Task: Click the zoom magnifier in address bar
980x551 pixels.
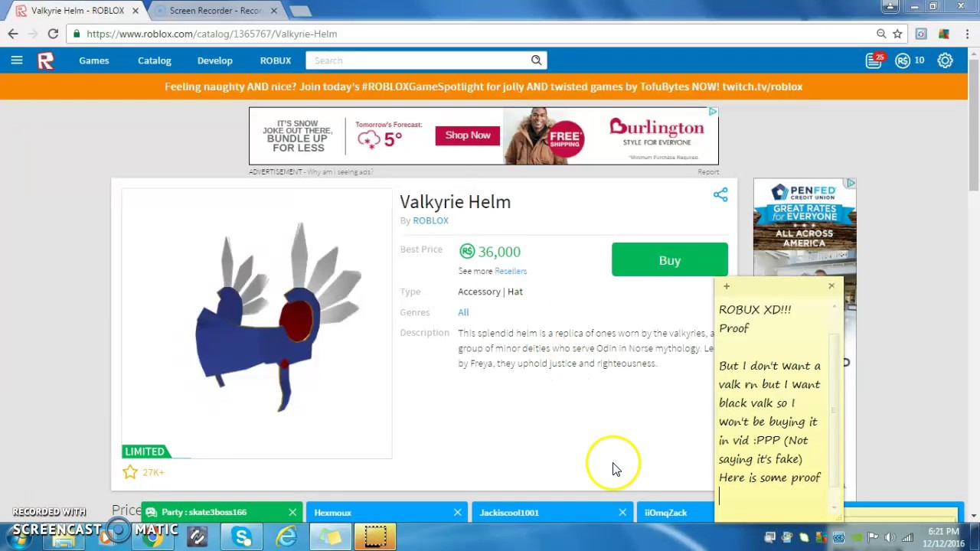Action: click(881, 34)
